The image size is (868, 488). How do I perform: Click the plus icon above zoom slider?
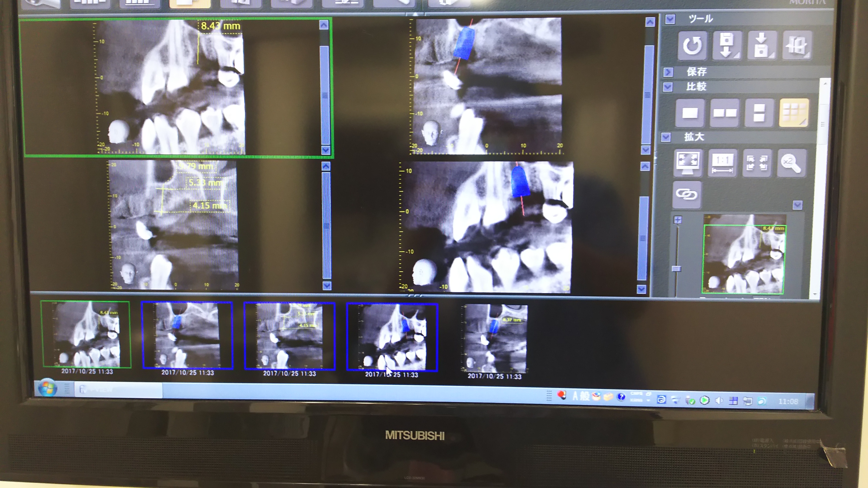678,220
